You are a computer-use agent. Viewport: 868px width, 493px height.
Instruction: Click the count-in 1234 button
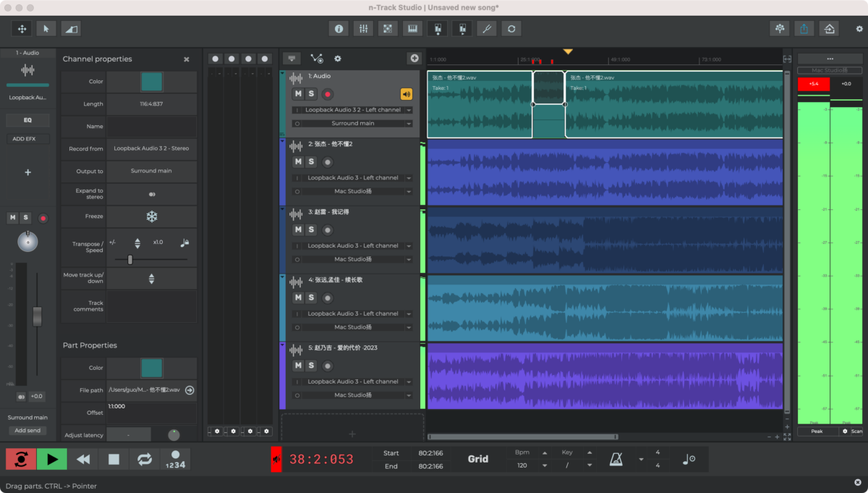click(174, 459)
